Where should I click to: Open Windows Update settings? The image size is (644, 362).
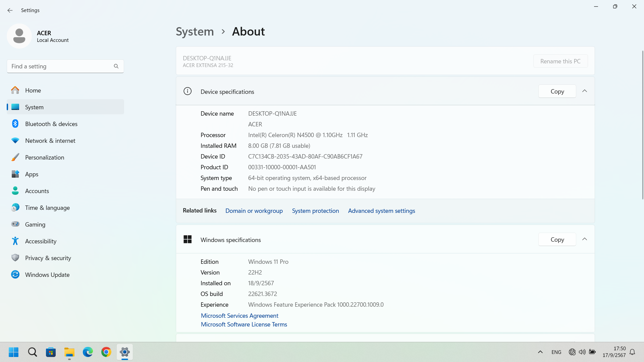(65, 275)
